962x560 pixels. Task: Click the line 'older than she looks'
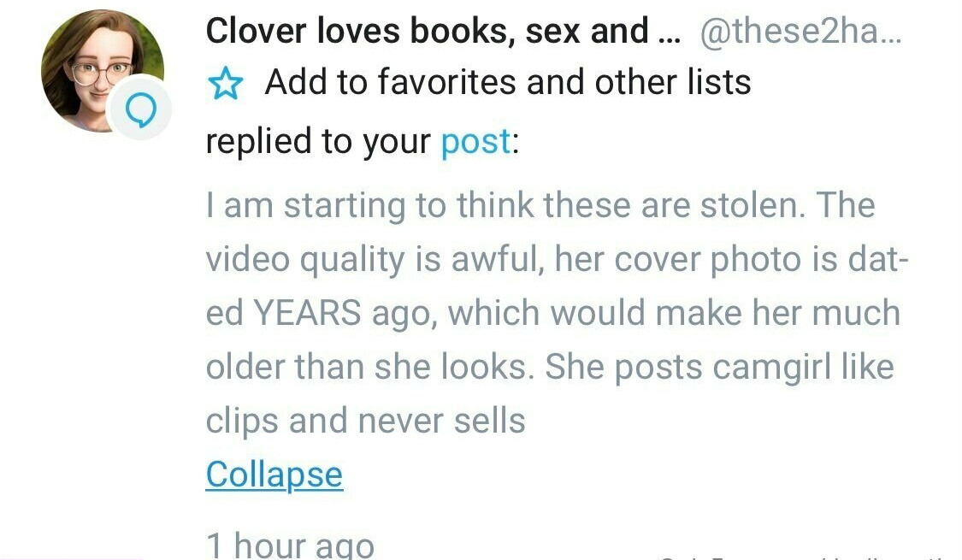(550, 367)
